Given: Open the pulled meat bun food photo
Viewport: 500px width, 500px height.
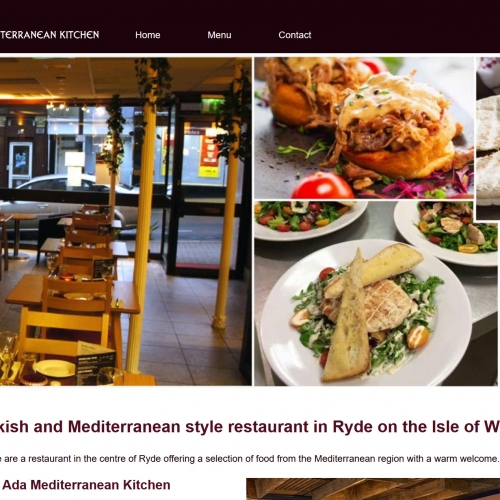Looking at the screenshot, I should 364,128.
